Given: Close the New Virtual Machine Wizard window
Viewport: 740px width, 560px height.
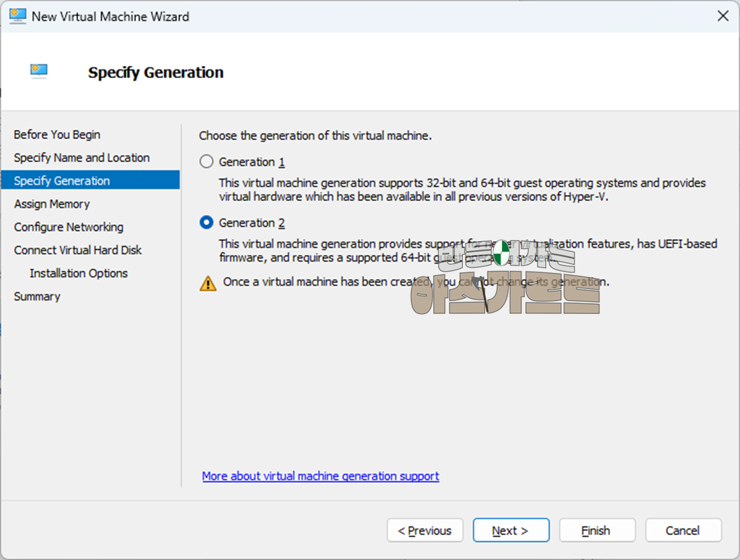Looking at the screenshot, I should [x=723, y=16].
